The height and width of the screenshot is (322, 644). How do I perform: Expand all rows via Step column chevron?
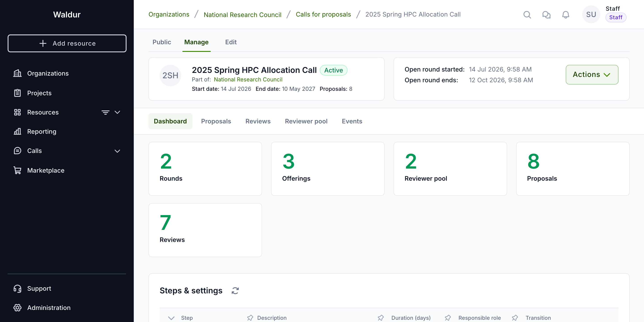[x=171, y=318]
